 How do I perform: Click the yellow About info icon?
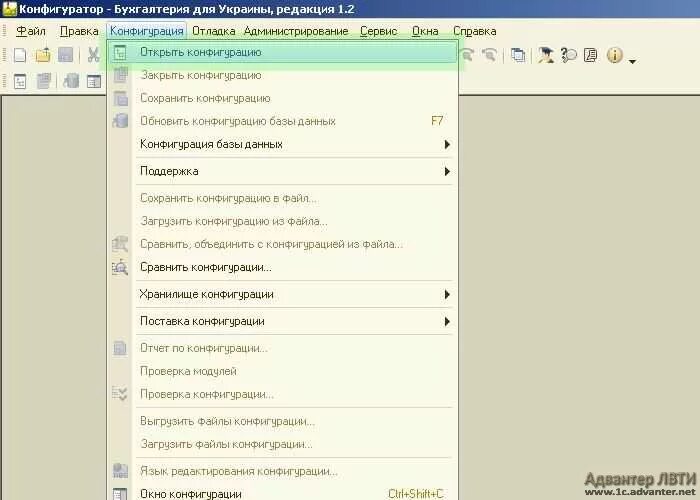(615, 55)
